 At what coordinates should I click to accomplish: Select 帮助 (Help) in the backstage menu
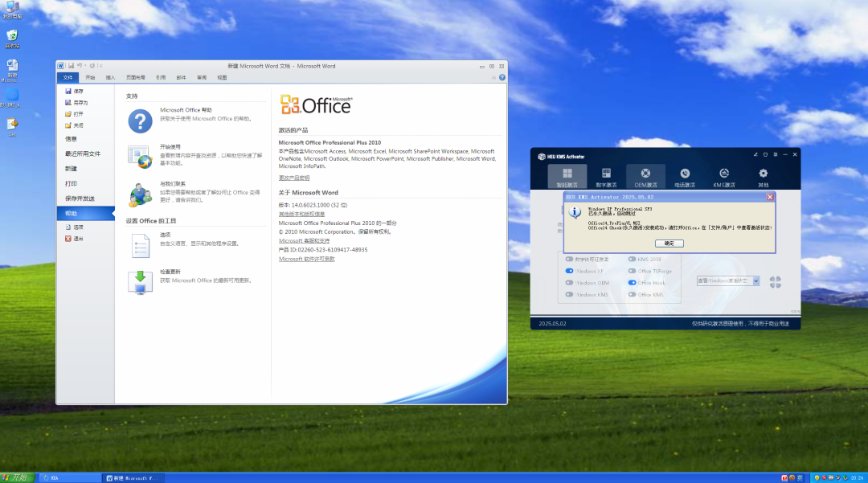point(86,214)
